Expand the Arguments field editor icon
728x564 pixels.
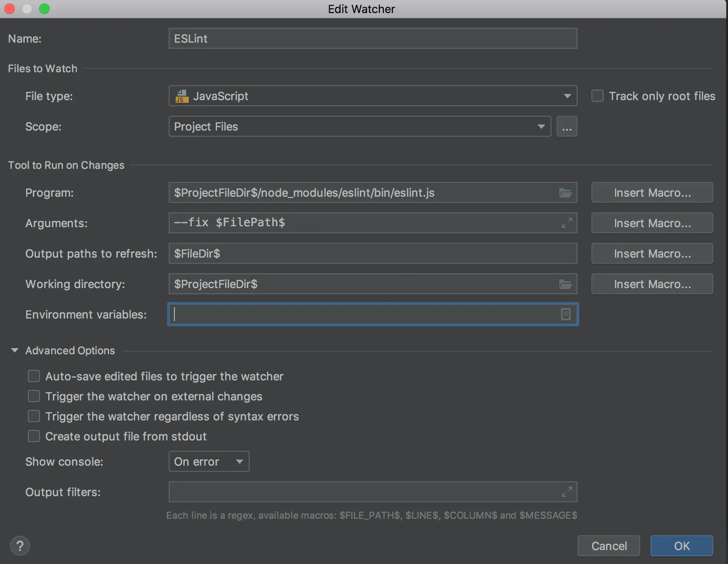click(567, 223)
